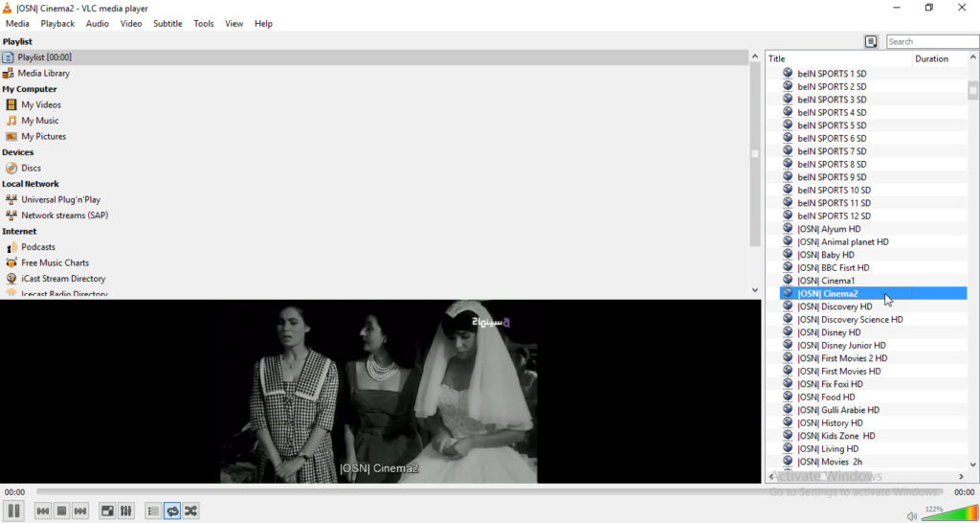Toggle fullscreen video icon
Screen dimensions: 980x523
107,512
